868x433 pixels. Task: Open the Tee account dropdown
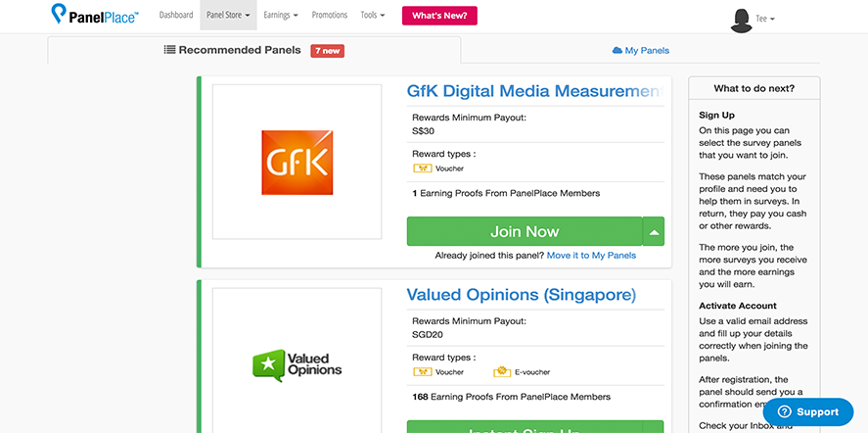coord(765,19)
